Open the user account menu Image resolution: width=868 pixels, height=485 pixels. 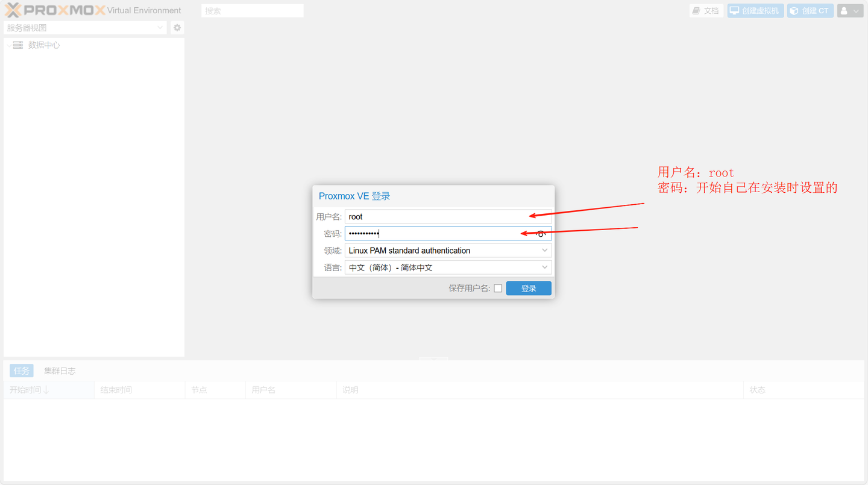[850, 11]
